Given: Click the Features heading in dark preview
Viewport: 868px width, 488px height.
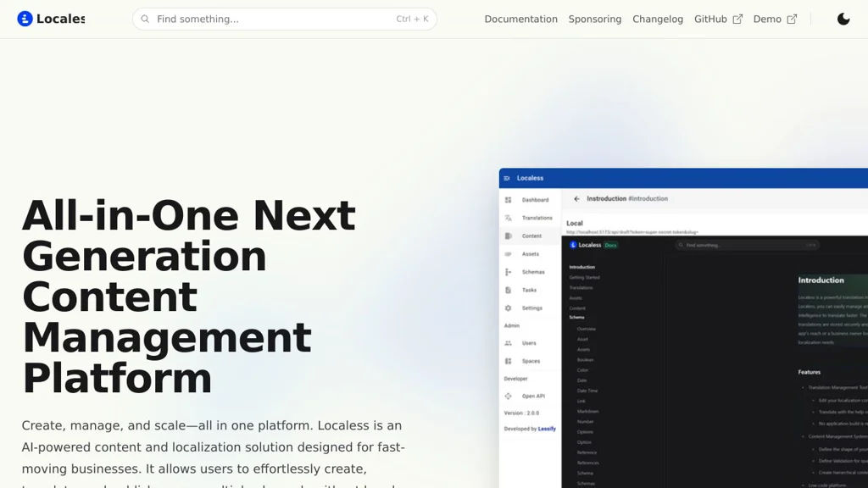Looking at the screenshot, I should pos(810,373).
